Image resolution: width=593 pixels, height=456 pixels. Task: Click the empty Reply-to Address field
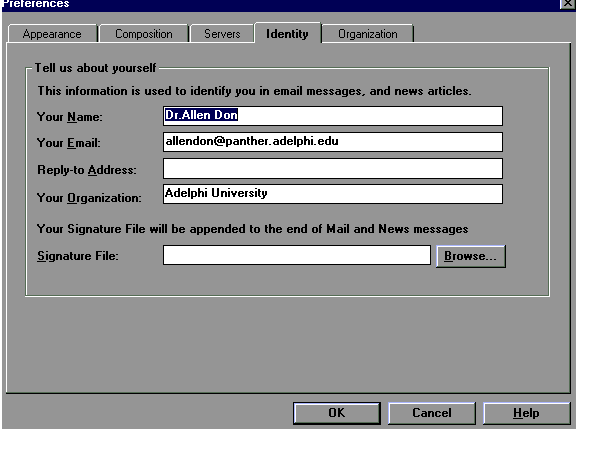pos(333,169)
